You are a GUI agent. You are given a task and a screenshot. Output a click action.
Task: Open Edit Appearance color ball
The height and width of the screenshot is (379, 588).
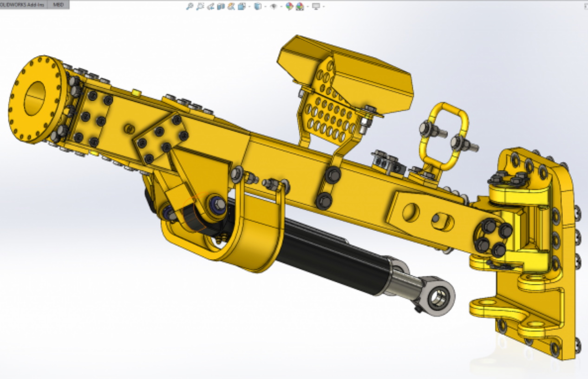(289, 7)
